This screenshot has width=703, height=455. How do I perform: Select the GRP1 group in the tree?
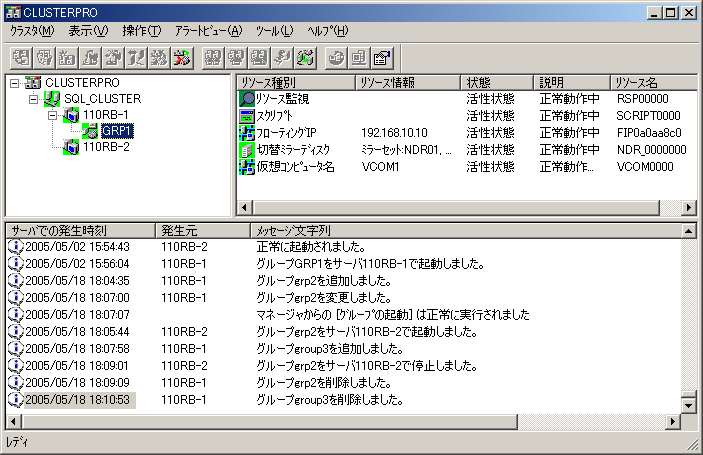pos(117,130)
